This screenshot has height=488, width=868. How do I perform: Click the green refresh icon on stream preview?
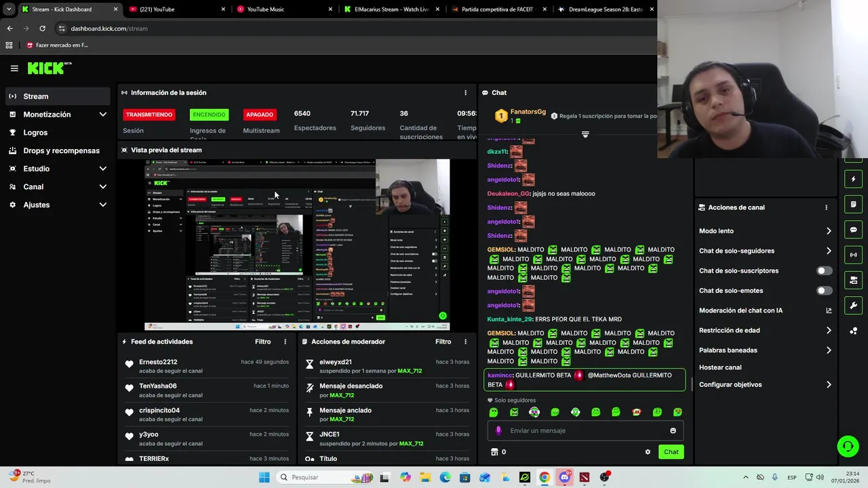pos(443,316)
